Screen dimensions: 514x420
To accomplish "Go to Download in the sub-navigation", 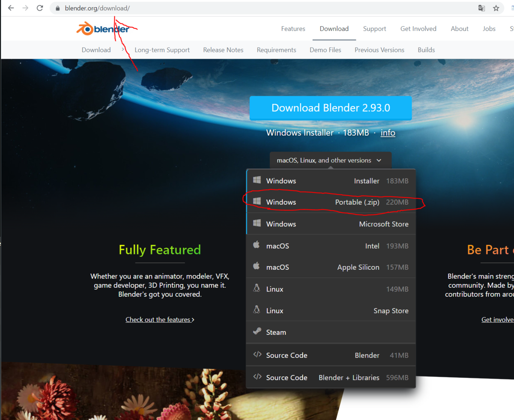I will click(96, 50).
